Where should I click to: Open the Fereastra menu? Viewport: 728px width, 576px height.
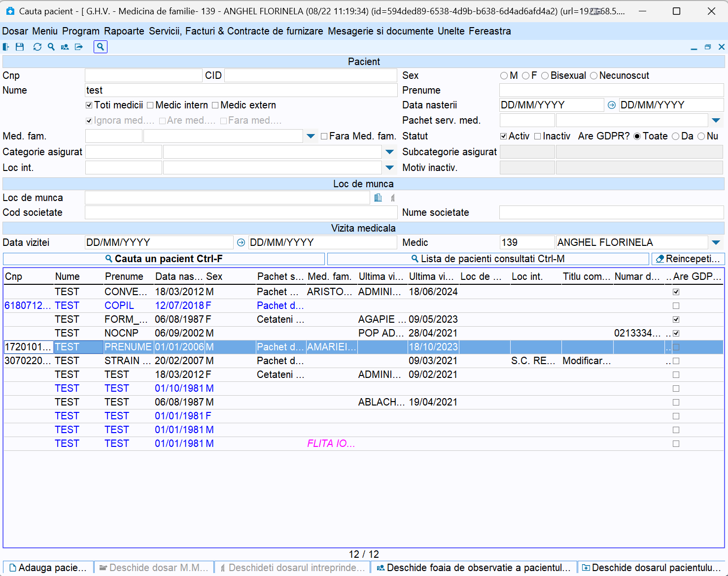490,31
